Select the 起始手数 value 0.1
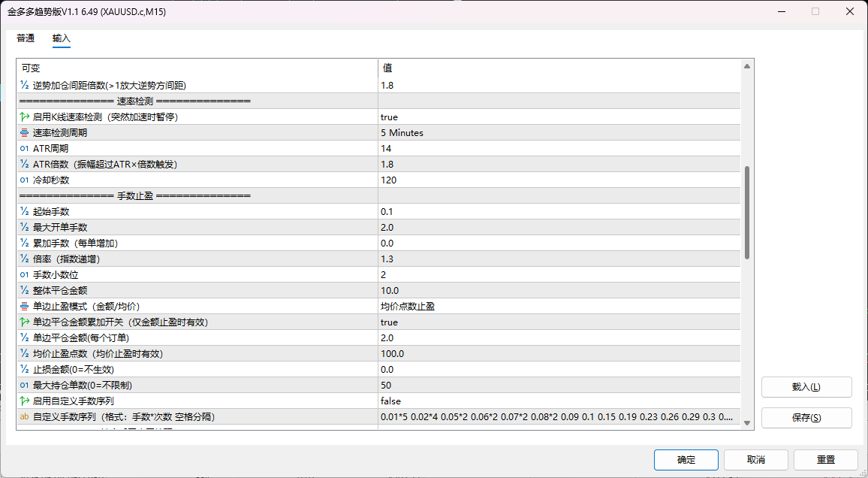Viewport: 868px width, 478px height. (387, 212)
